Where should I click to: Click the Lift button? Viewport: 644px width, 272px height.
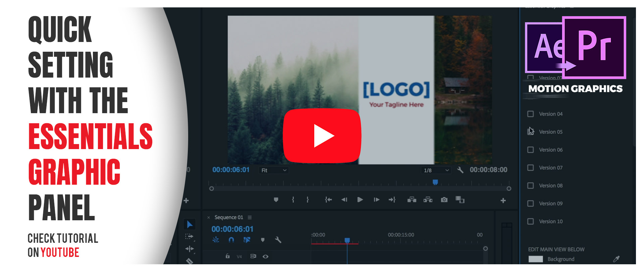pyautogui.click(x=412, y=200)
